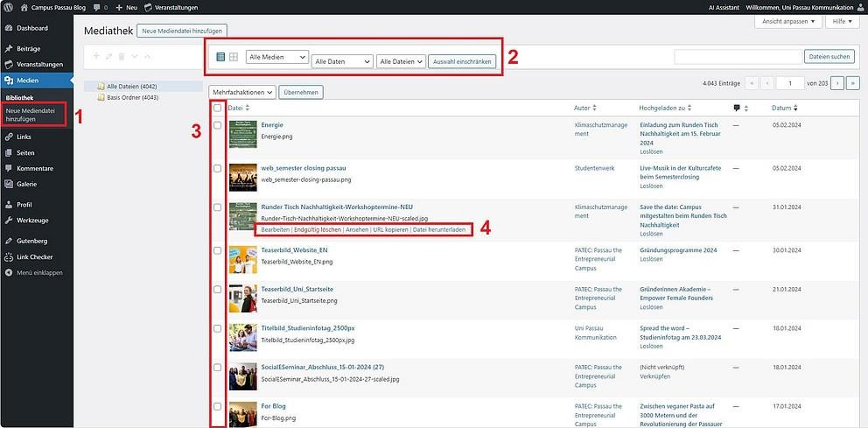The width and height of the screenshot is (868, 428).
Task: Click the Medien icon in sidebar
Action: tap(8, 81)
